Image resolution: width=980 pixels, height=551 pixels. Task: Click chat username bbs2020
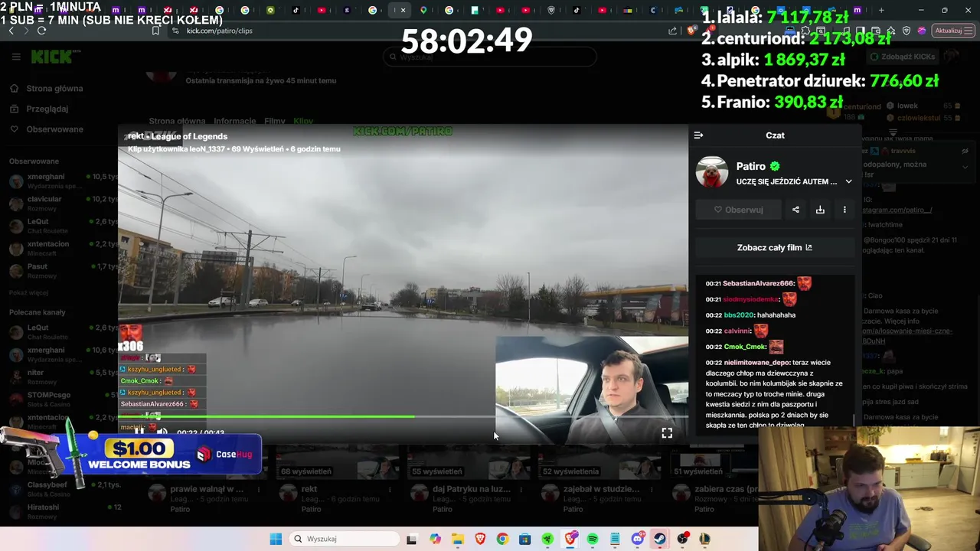(x=739, y=315)
